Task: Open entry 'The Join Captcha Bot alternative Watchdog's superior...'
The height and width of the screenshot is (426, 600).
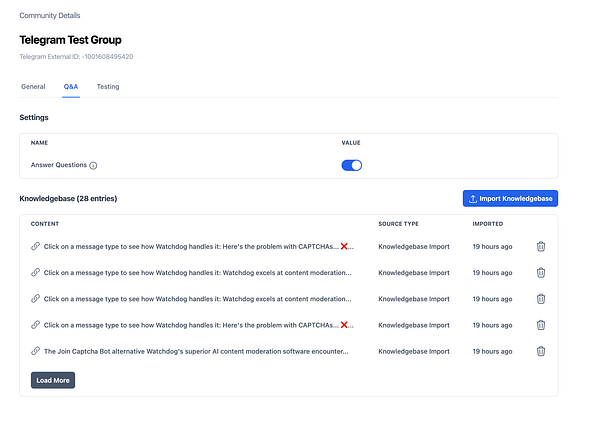Action: (196, 351)
